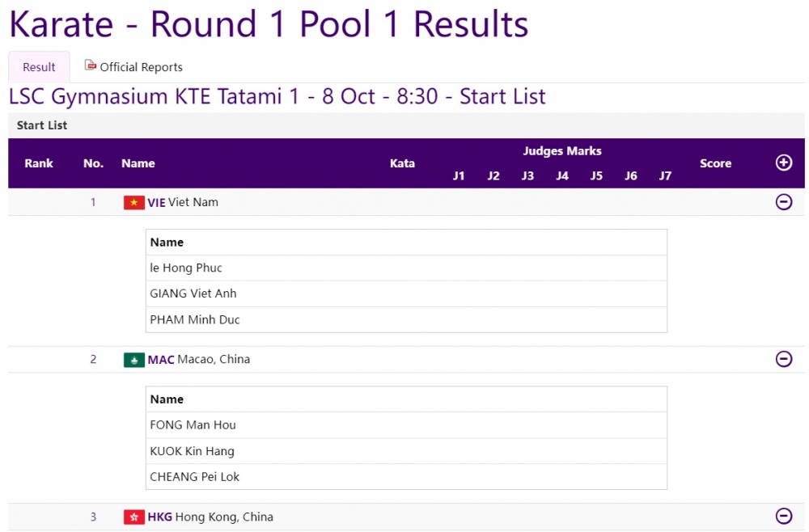Click the Score column header
The height and width of the screenshot is (532, 809).
pyautogui.click(x=715, y=163)
